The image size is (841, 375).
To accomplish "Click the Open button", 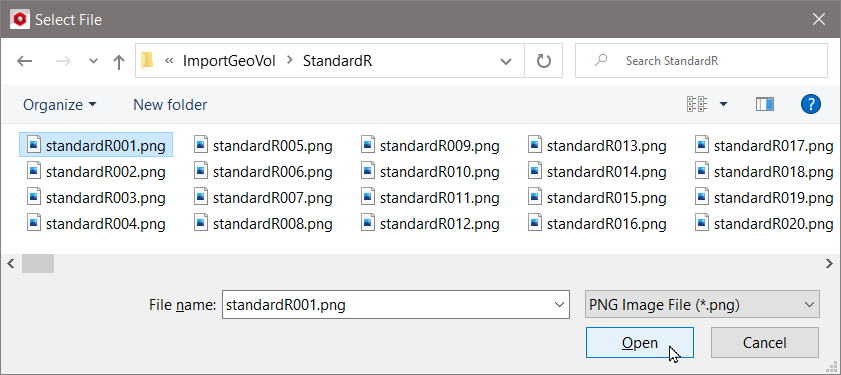I will pyautogui.click(x=640, y=342).
